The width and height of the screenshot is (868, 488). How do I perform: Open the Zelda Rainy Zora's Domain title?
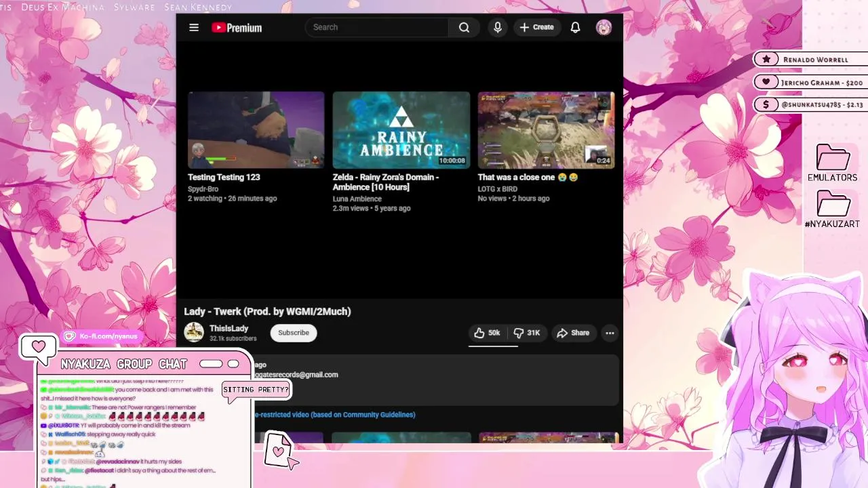(386, 182)
